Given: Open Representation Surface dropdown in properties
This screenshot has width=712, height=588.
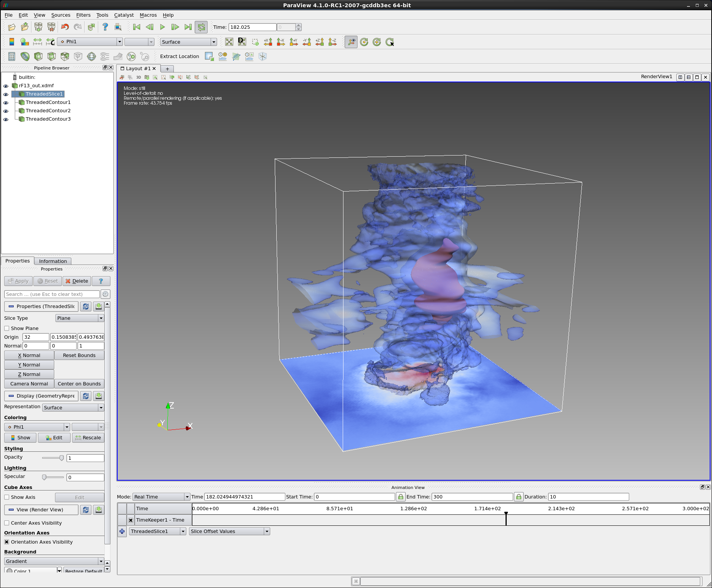Looking at the screenshot, I should 73,407.
